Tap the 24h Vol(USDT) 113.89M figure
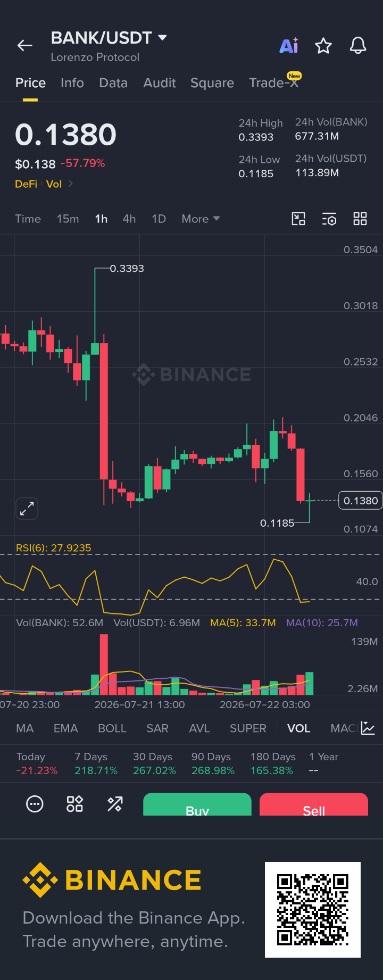The width and height of the screenshot is (383, 980). pyautogui.click(x=317, y=172)
